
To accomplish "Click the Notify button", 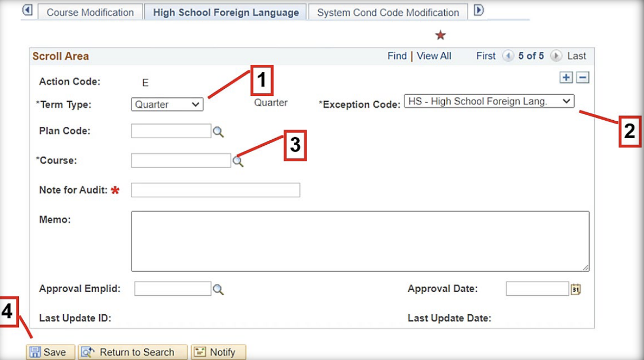I will coord(218,352).
